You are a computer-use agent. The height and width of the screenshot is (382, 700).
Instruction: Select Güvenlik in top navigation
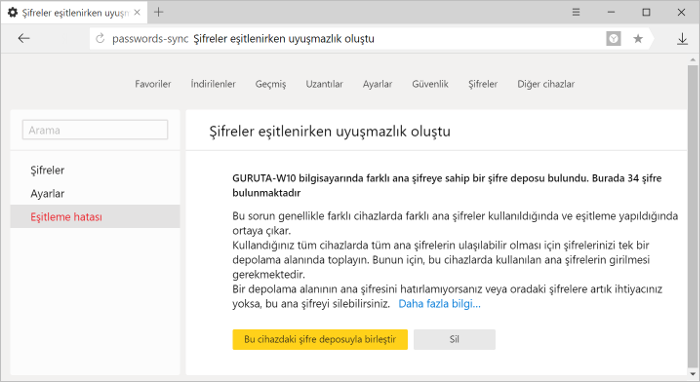click(x=430, y=84)
